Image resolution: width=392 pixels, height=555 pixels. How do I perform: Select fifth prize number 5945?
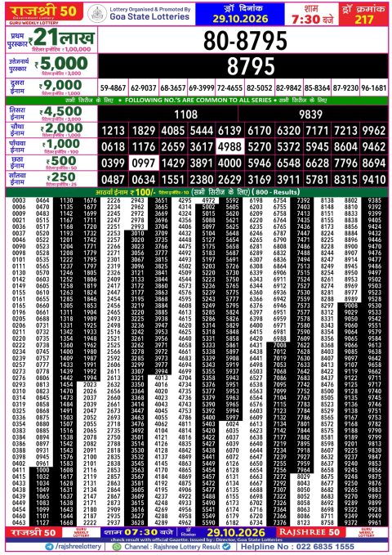click(x=317, y=146)
